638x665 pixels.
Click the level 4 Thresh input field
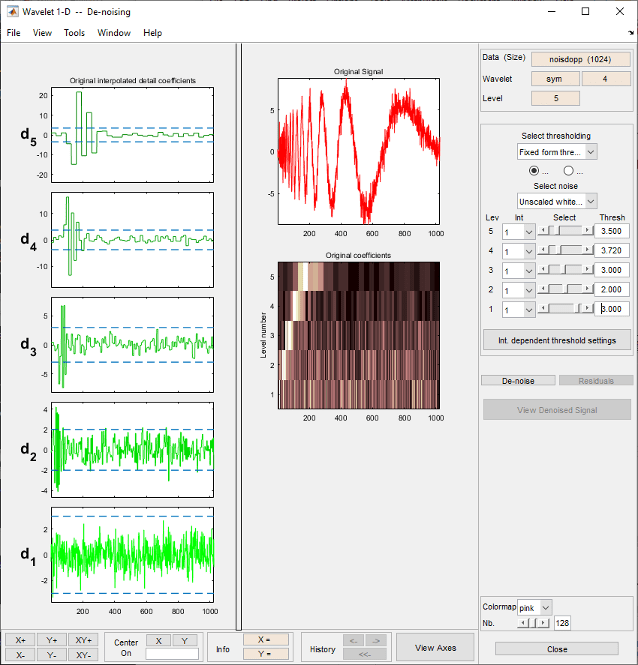click(611, 250)
